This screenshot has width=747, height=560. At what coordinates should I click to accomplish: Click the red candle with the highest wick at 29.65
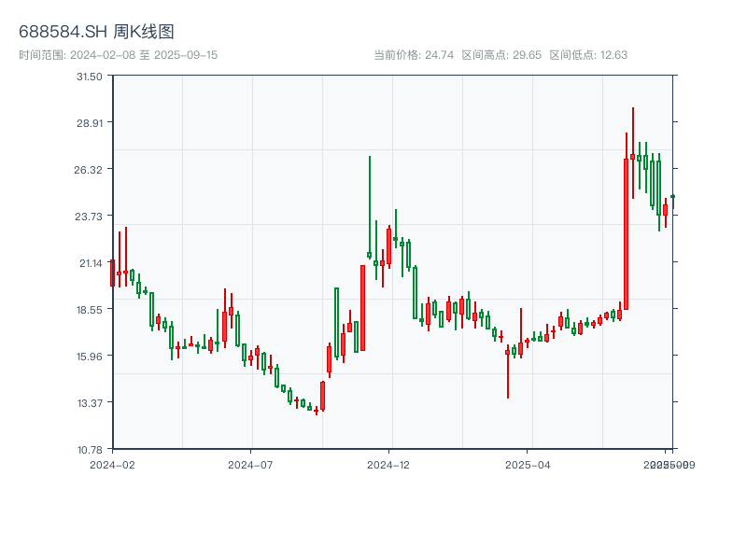633,157
